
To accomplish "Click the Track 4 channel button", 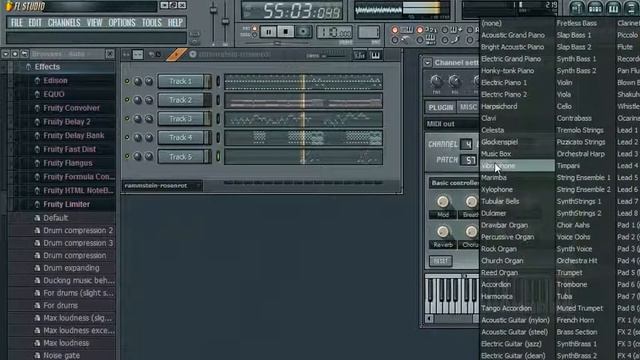I will coord(182,138).
